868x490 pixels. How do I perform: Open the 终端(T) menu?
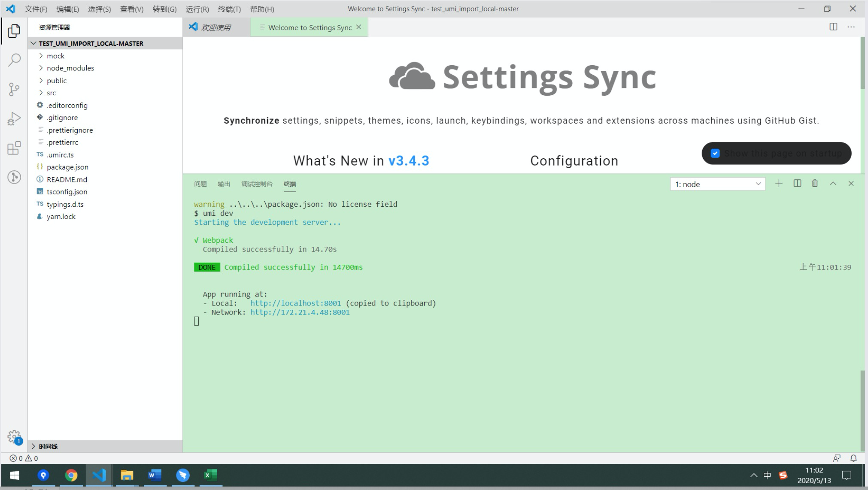[229, 9]
